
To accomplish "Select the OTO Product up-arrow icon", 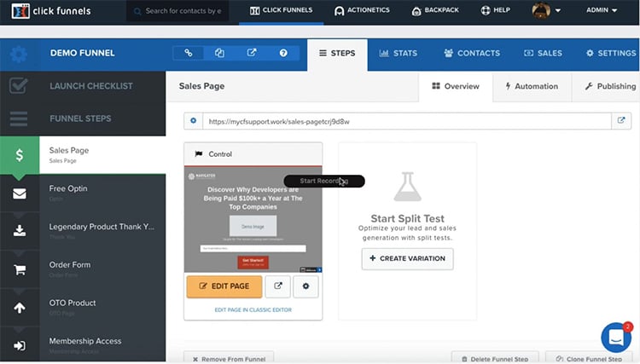I will [19, 308].
